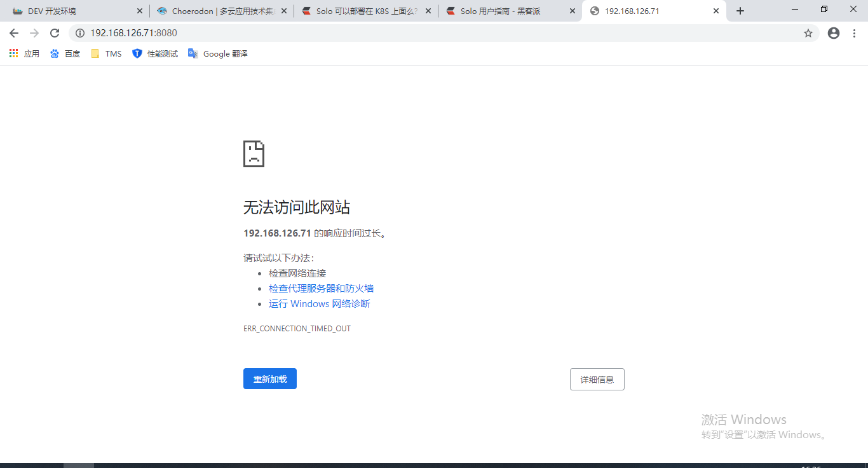Switch to the Solo 可以部署在 K8S tab

click(x=366, y=11)
